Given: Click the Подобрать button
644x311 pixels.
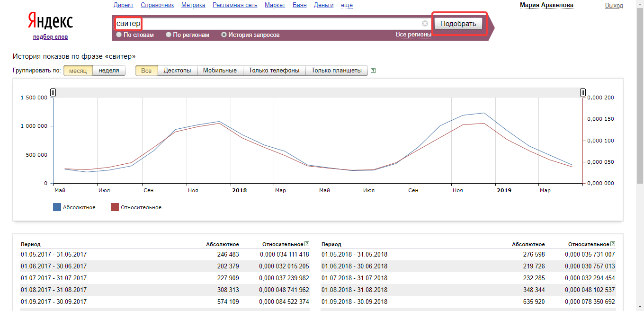Looking at the screenshot, I should coord(458,24).
